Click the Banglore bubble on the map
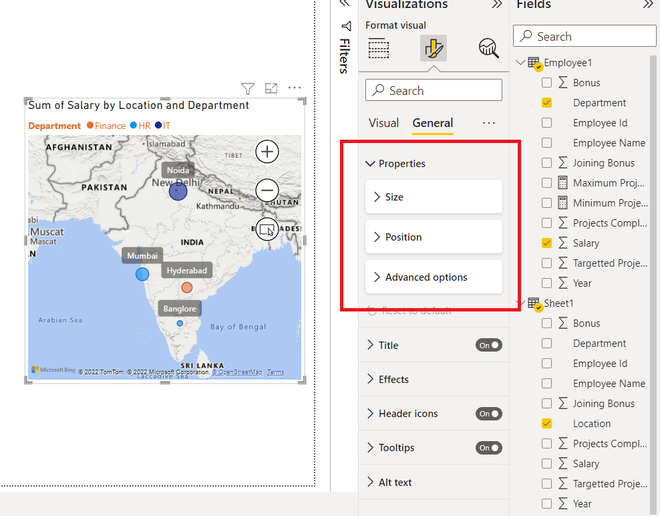 [x=180, y=323]
